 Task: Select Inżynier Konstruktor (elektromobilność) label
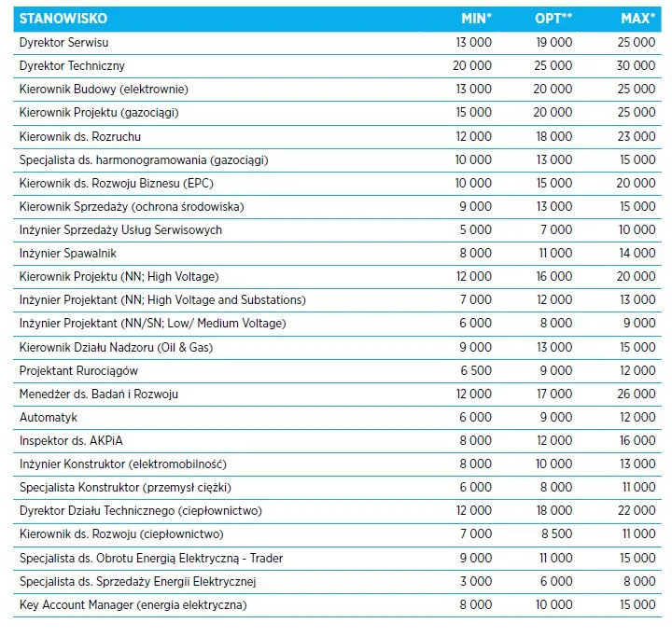[x=123, y=464]
